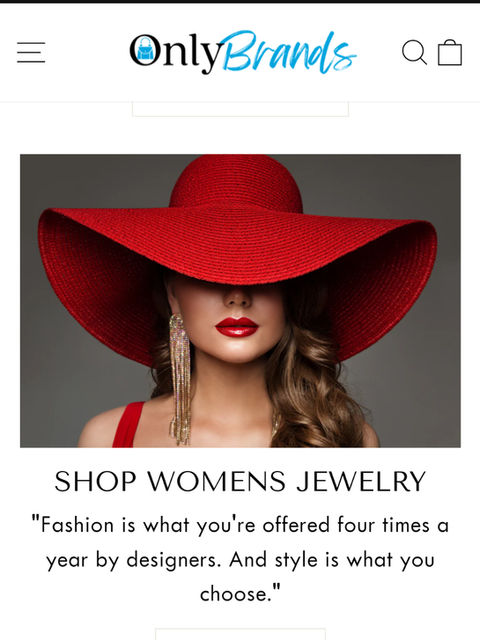Screen dimensions: 480x640
Task: Click the black 'Only' logo text
Action: 176,53
